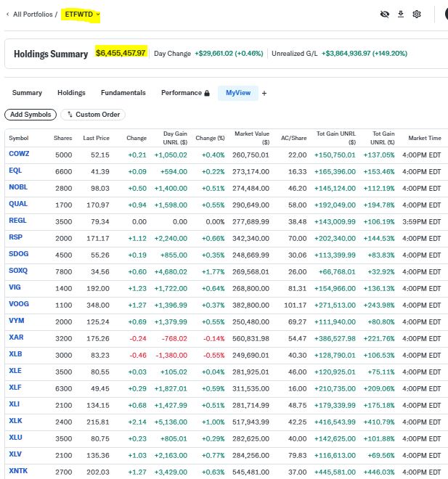
Task: Go to All Portfolios link
Action: coord(34,14)
